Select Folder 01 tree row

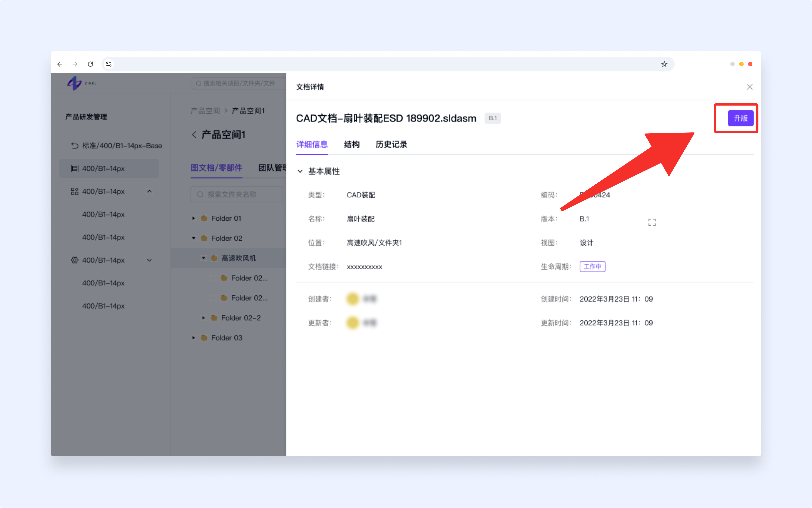[x=226, y=218]
